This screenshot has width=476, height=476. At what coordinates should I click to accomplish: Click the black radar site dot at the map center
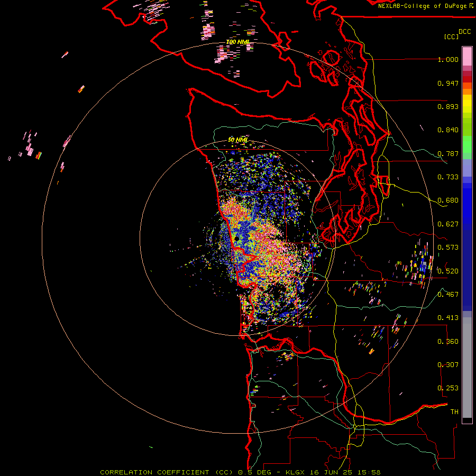[236, 239]
